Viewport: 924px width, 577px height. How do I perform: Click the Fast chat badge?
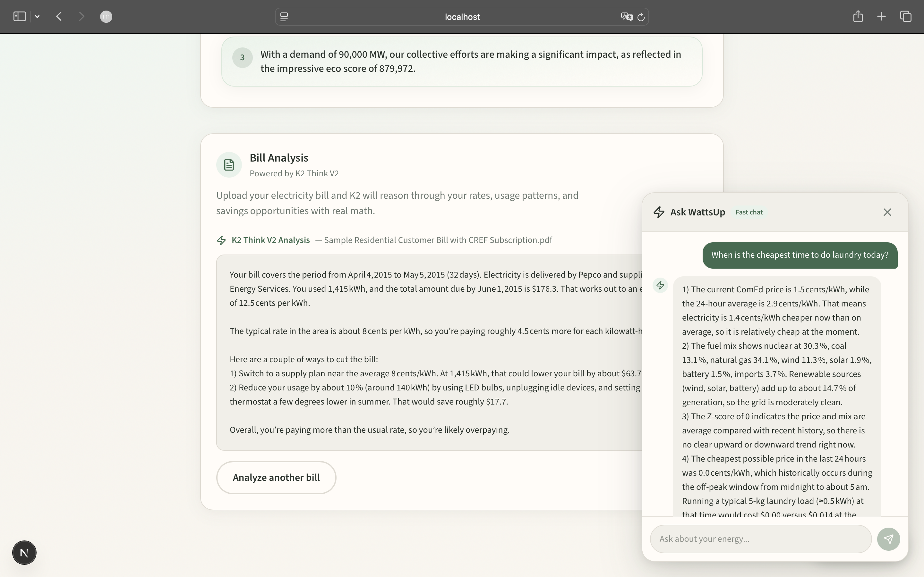[x=749, y=212]
